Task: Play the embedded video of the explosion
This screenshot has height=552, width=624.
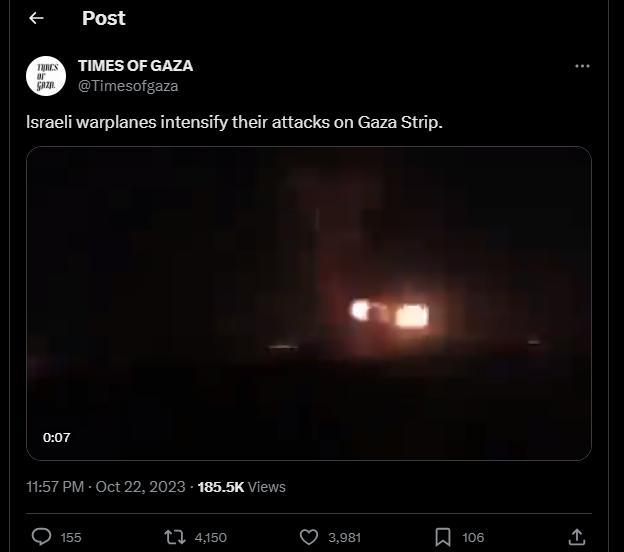Action: 309,303
